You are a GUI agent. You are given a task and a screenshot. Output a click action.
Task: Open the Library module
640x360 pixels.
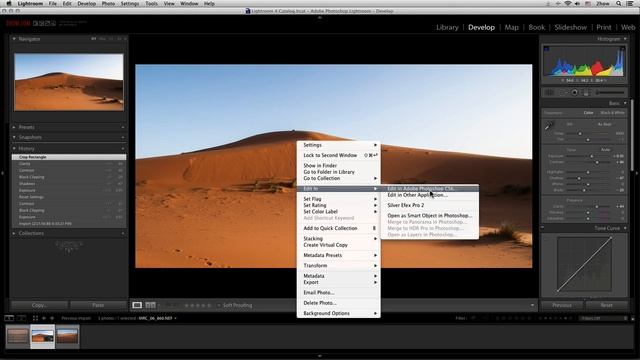tap(447, 27)
